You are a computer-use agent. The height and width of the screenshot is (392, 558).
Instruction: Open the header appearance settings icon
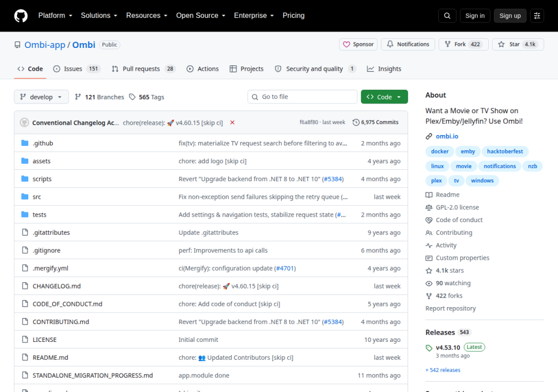point(537,16)
